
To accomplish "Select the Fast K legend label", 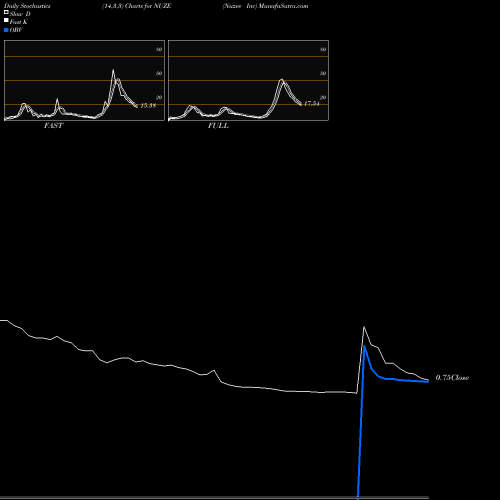I will (x=19, y=22).
